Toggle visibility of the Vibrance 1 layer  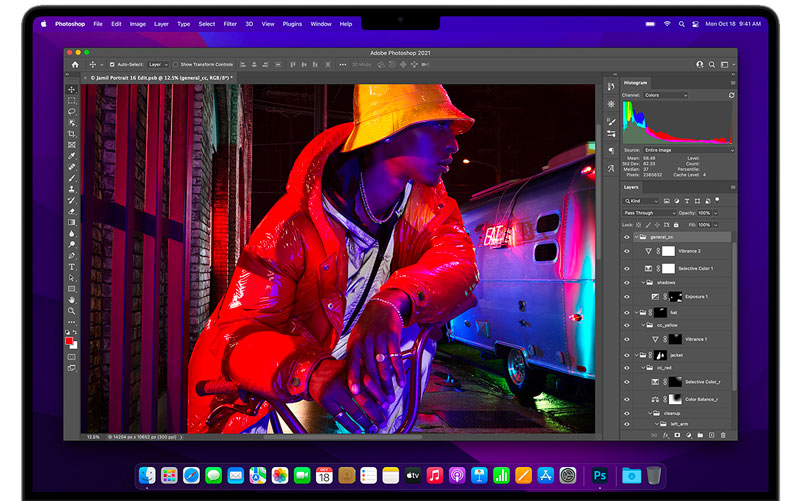[627, 339]
